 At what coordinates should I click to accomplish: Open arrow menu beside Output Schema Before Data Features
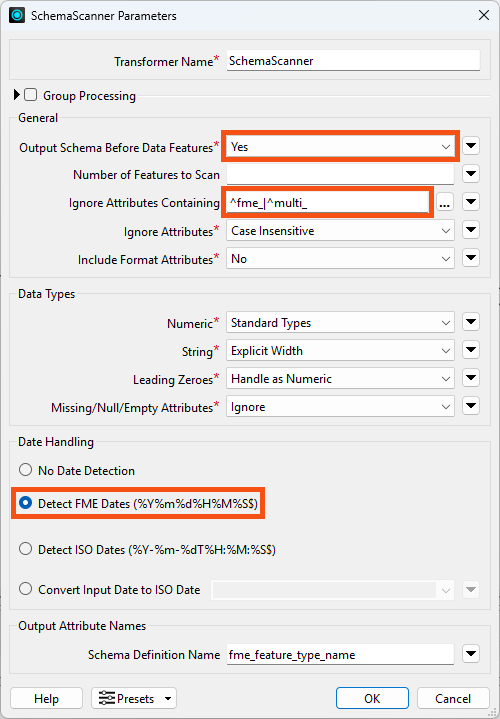pyautogui.click(x=471, y=146)
